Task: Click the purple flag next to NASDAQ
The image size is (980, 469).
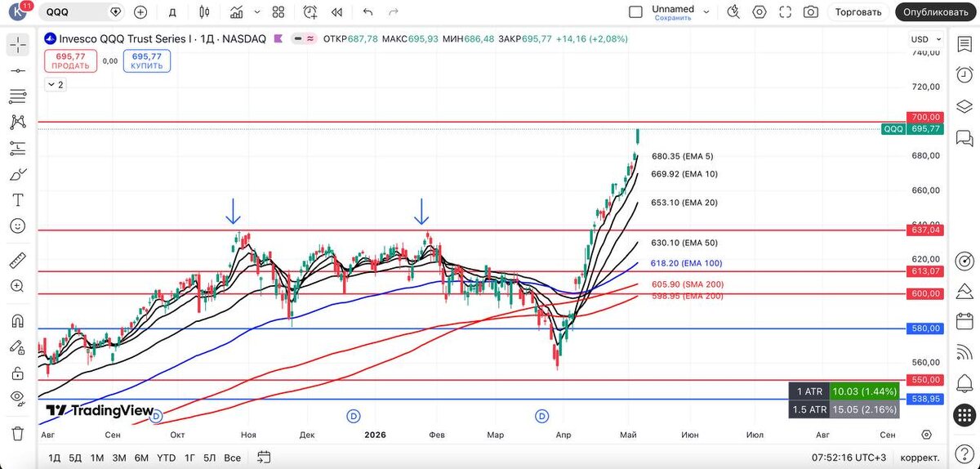Action: (278, 38)
